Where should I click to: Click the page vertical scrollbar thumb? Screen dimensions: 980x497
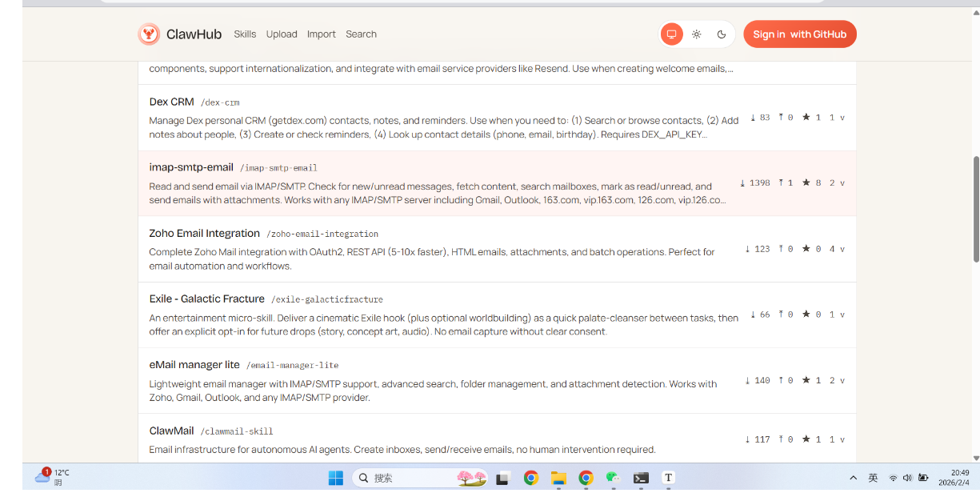(976, 209)
